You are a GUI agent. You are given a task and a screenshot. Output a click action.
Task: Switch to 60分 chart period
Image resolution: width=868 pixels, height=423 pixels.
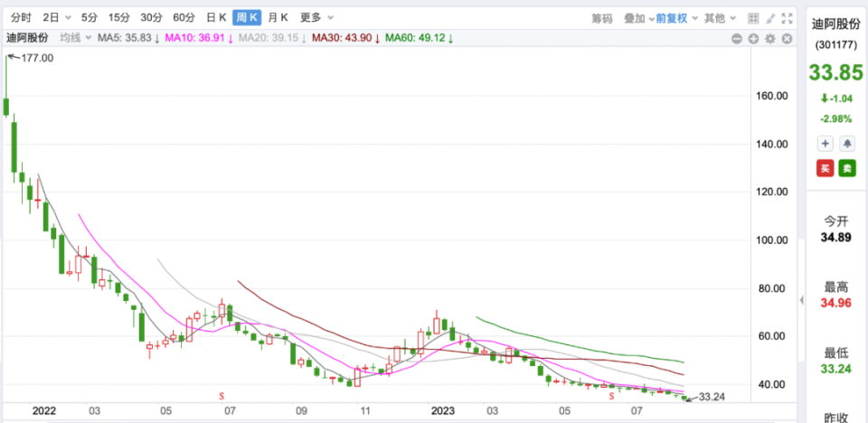184,18
